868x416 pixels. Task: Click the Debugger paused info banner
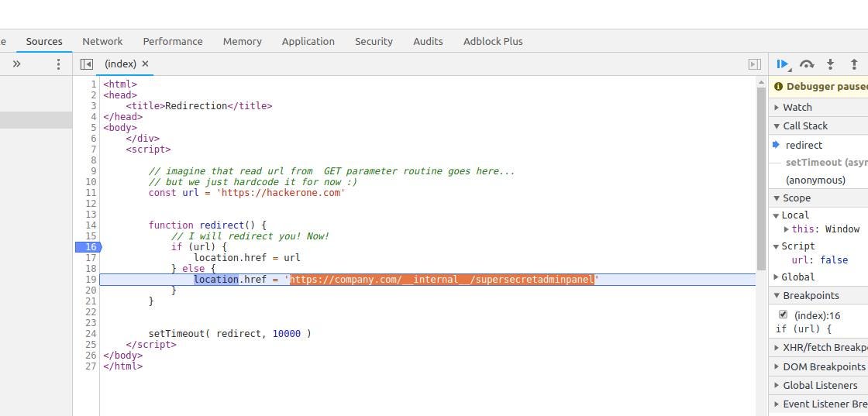coord(818,86)
